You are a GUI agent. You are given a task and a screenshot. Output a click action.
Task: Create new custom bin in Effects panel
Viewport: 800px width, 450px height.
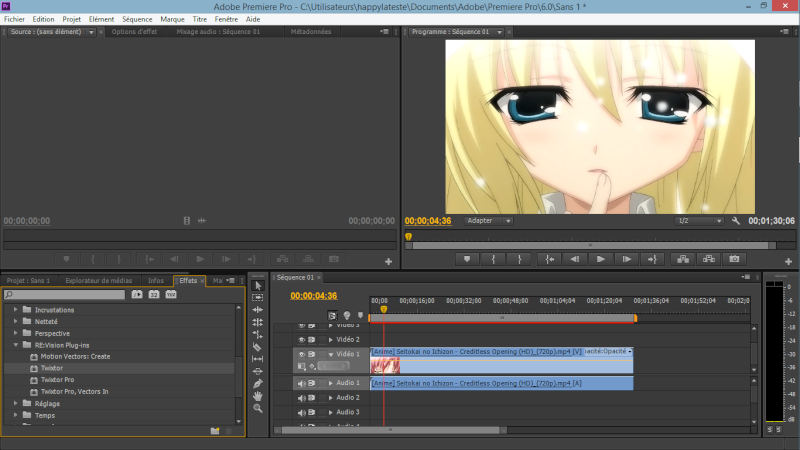(x=215, y=431)
